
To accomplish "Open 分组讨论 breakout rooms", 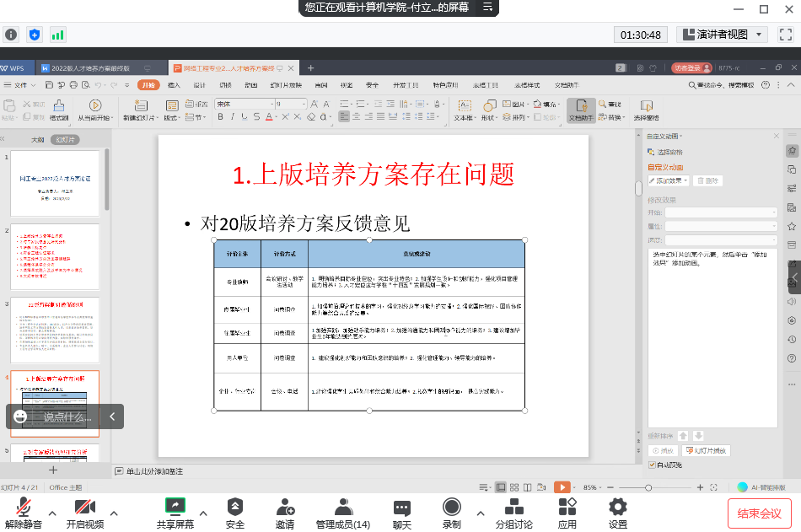I will point(513,507).
